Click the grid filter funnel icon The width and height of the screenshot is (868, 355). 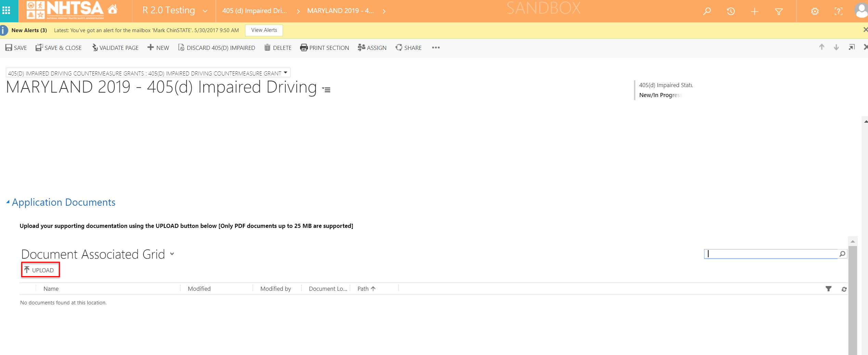pos(828,289)
